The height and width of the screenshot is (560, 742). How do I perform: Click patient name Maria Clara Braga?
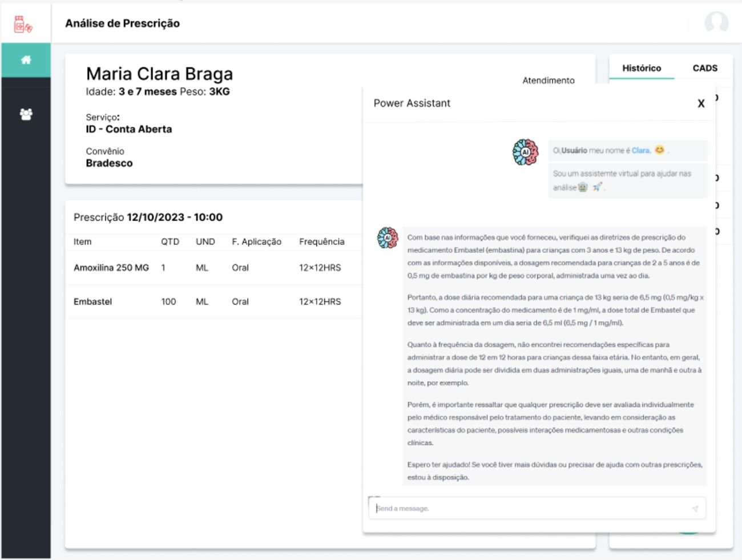[159, 74]
